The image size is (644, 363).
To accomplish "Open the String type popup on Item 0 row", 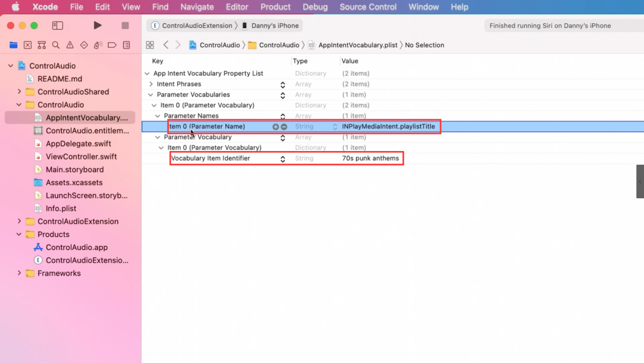I will pos(335,127).
